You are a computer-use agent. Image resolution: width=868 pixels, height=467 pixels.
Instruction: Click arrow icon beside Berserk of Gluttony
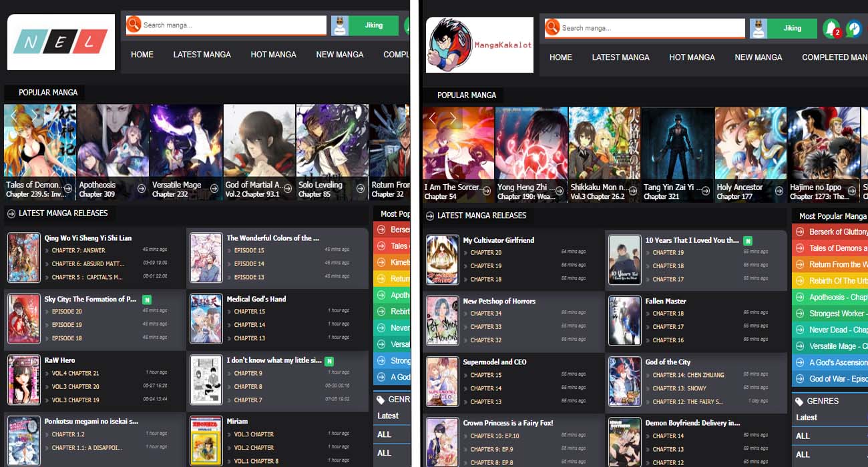[x=800, y=231]
